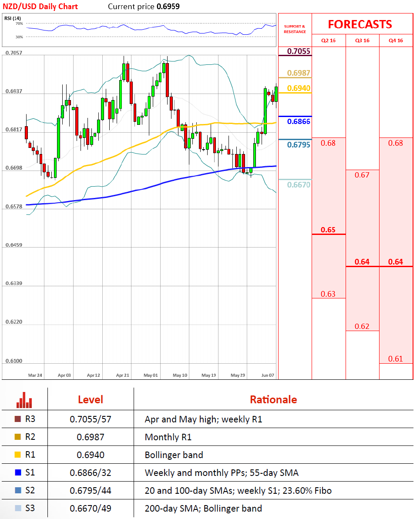
Task: Open the Q2 16 forecast column header
Action: (x=328, y=40)
